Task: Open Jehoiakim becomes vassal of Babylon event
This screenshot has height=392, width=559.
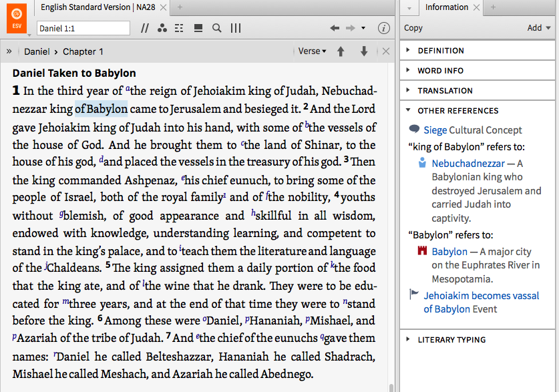Action: [482, 303]
